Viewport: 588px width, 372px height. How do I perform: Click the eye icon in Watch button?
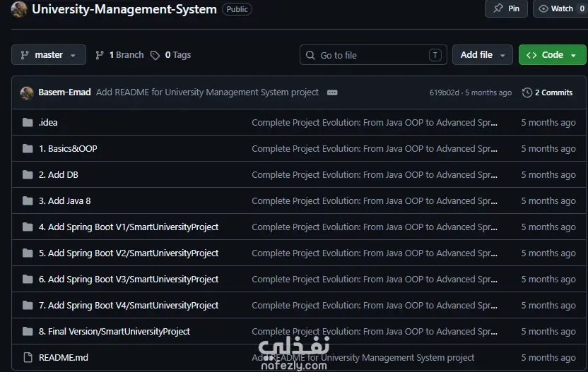click(x=543, y=8)
